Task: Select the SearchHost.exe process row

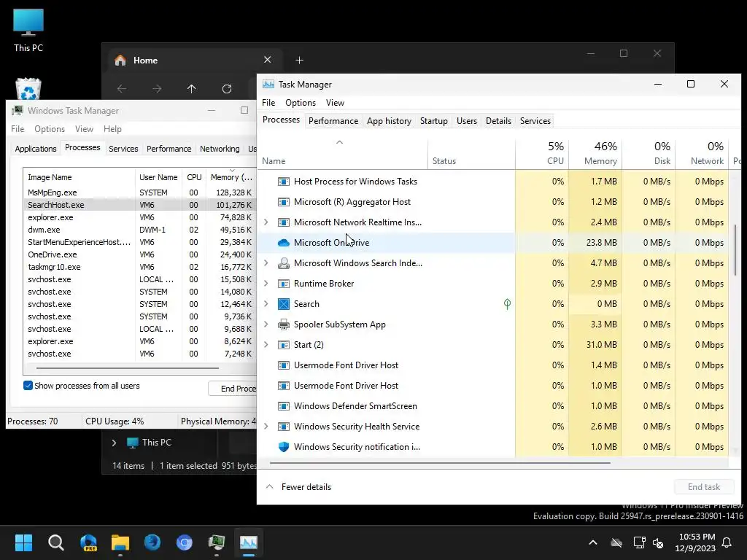Action: [140, 205]
